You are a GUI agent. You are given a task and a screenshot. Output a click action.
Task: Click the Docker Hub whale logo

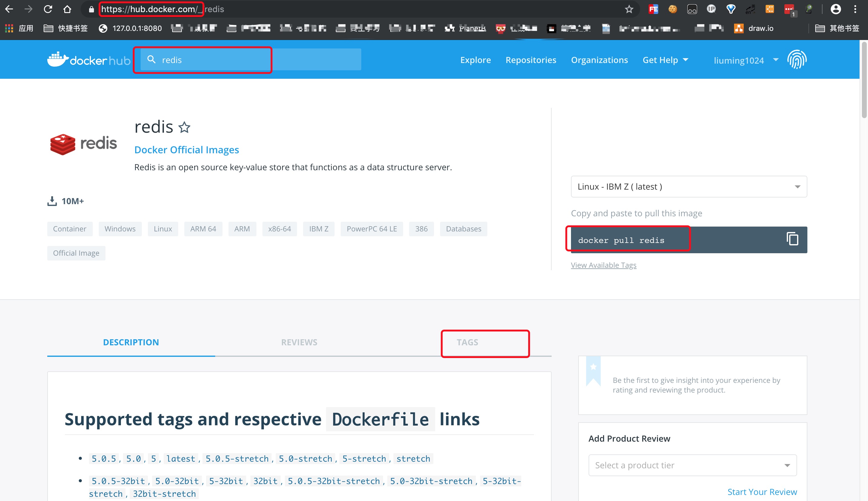pos(58,60)
